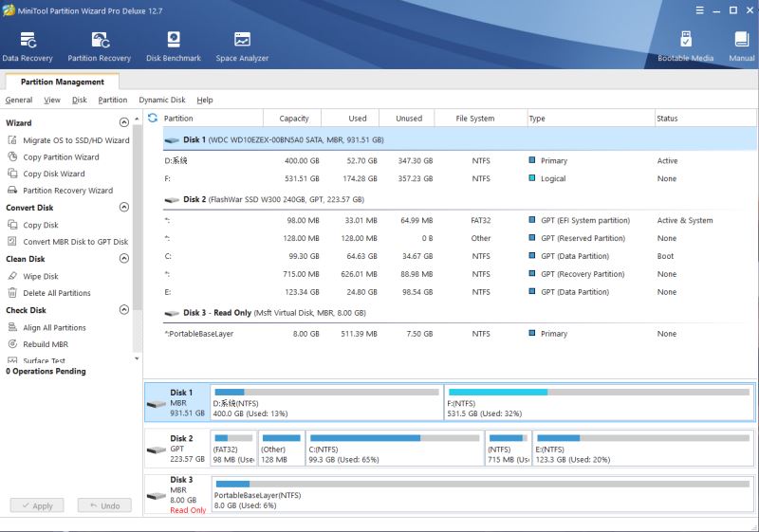The height and width of the screenshot is (532, 759).
Task: Open the Manual
Action: (742, 46)
